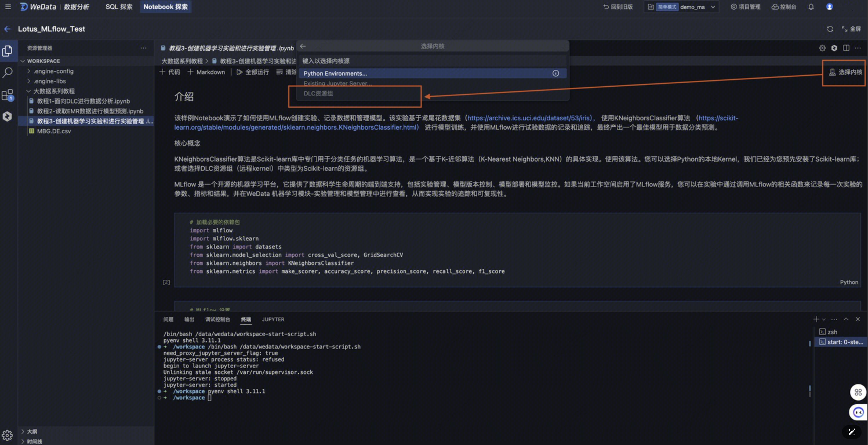Open the Extensions icon with badge
The width and height of the screenshot is (868, 445).
coord(8,95)
